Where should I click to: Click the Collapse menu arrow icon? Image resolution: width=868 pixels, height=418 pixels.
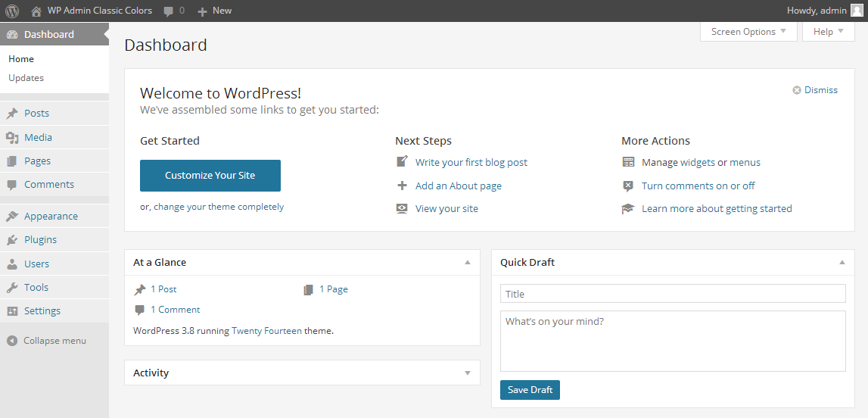tap(12, 341)
